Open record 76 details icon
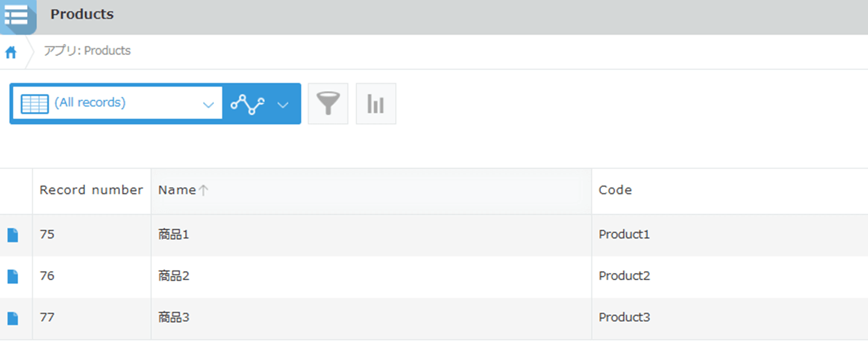 click(13, 277)
